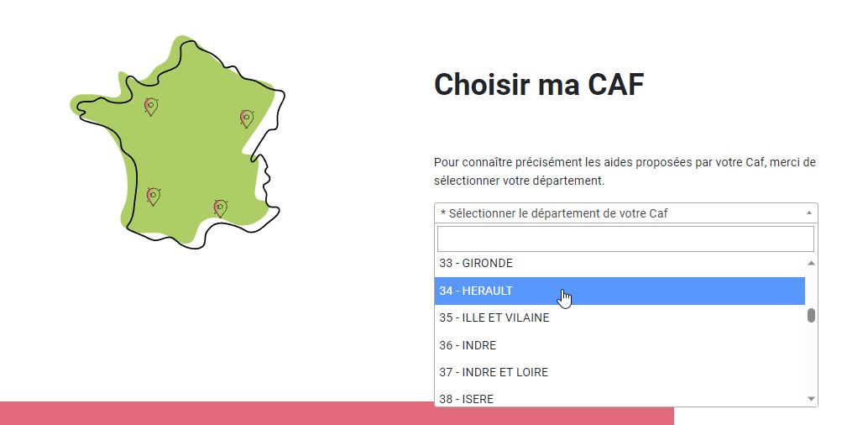Choose 37 - INDRE ET LOIRE

620,372
